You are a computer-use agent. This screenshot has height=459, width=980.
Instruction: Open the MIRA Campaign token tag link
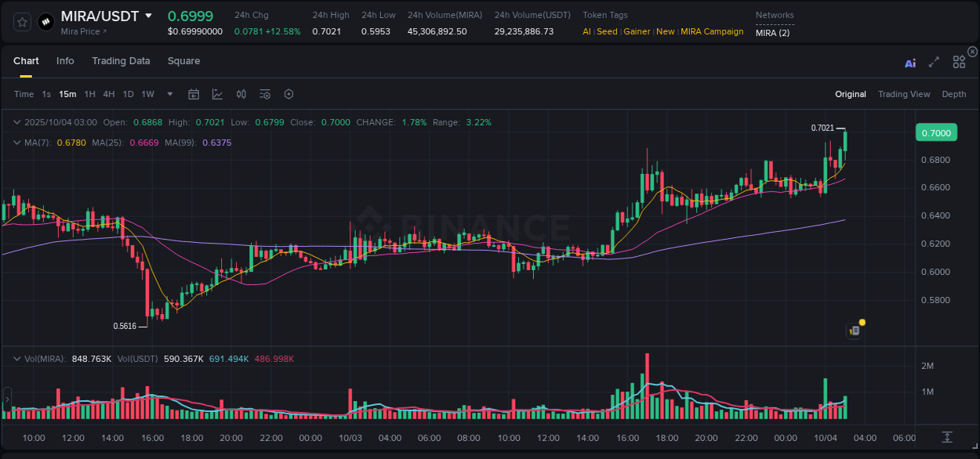coord(712,31)
